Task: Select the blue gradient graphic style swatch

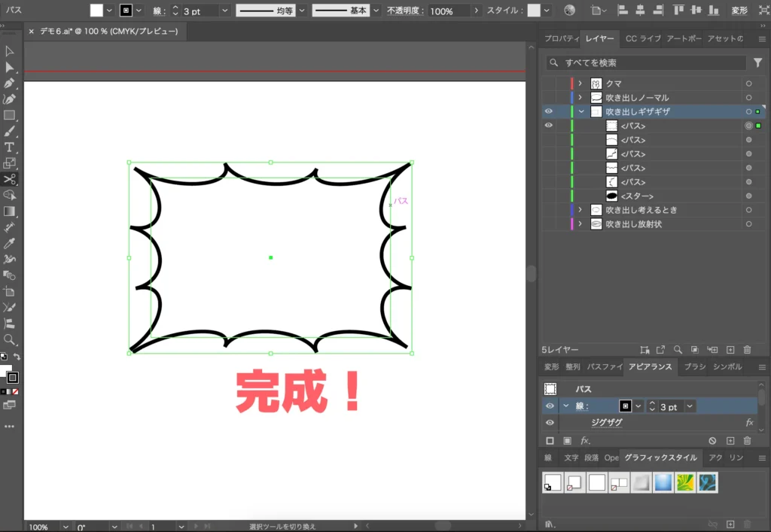Action: (663, 482)
